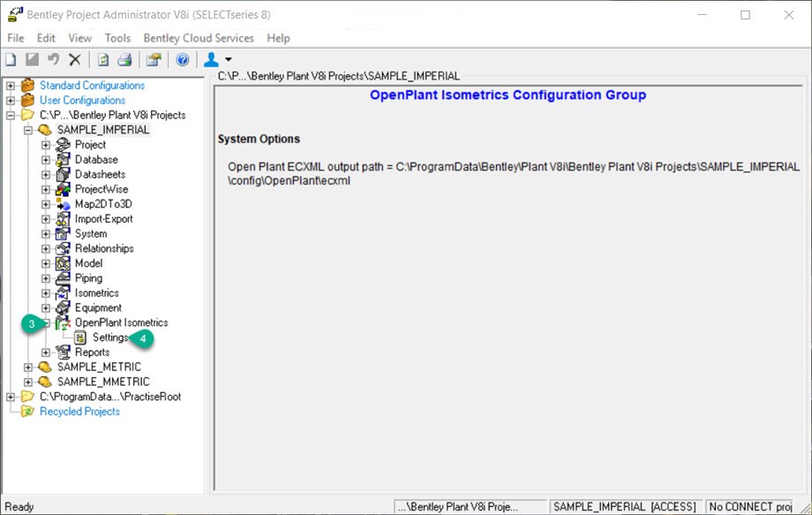Open the Bentley Cloud Services menu

point(198,38)
